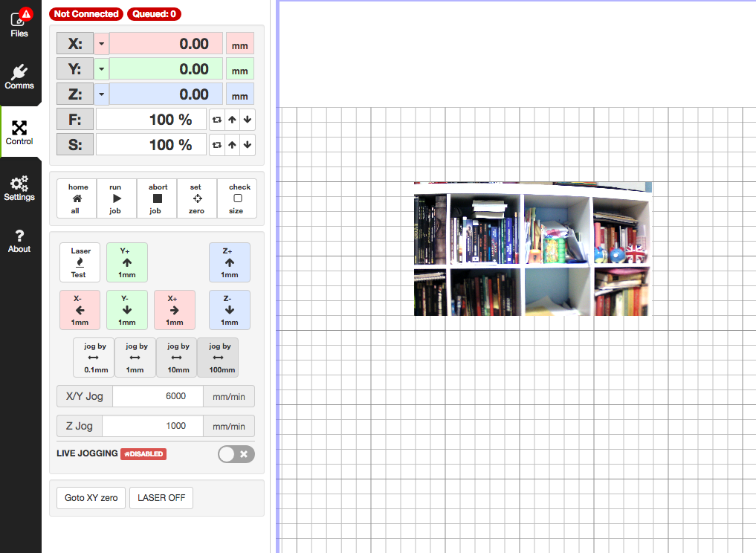Activate the Laser Test icon
The height and width of the screenshot is (553, 756).
pyautogui.click(x=80, y=262)
